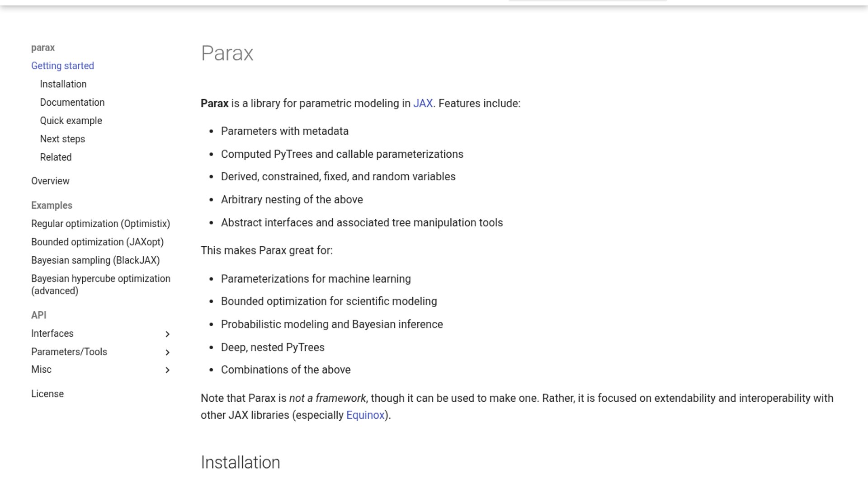This screenshot has width=868, height=488.
Task: Open Bounded optimization (JAXopt) example
Action: (x=97, y=242)
